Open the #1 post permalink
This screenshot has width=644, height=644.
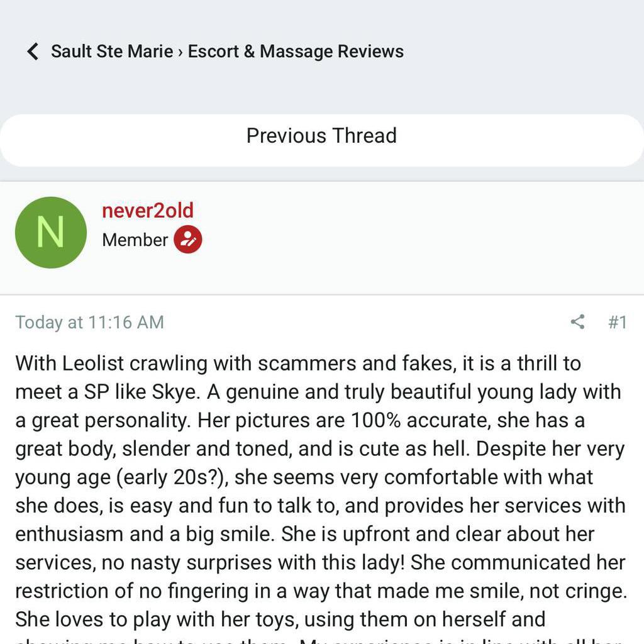618,322
